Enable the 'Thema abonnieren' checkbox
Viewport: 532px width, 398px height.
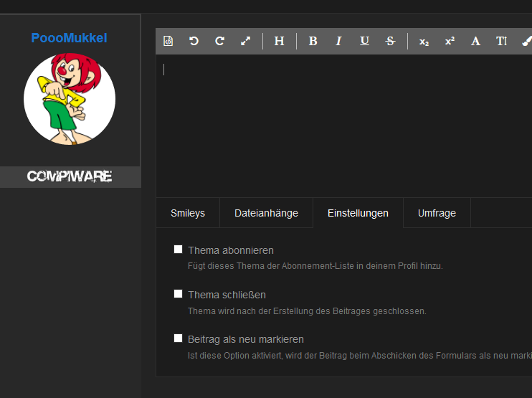[179, 250]
